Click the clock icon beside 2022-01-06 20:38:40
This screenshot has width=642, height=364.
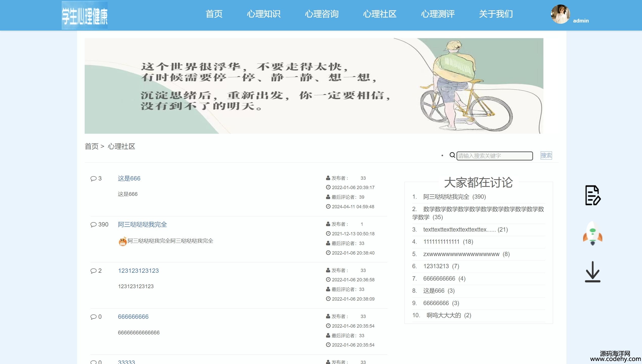[x=328, y=253]
